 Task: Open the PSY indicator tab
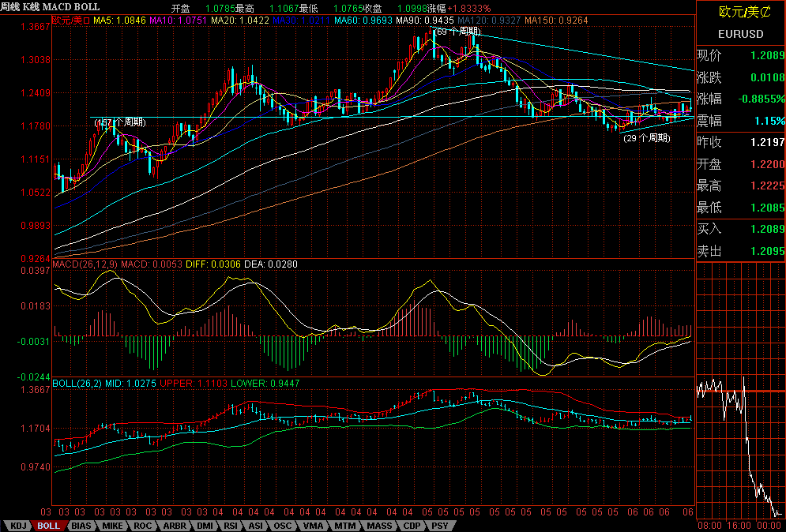coord(440,526)
